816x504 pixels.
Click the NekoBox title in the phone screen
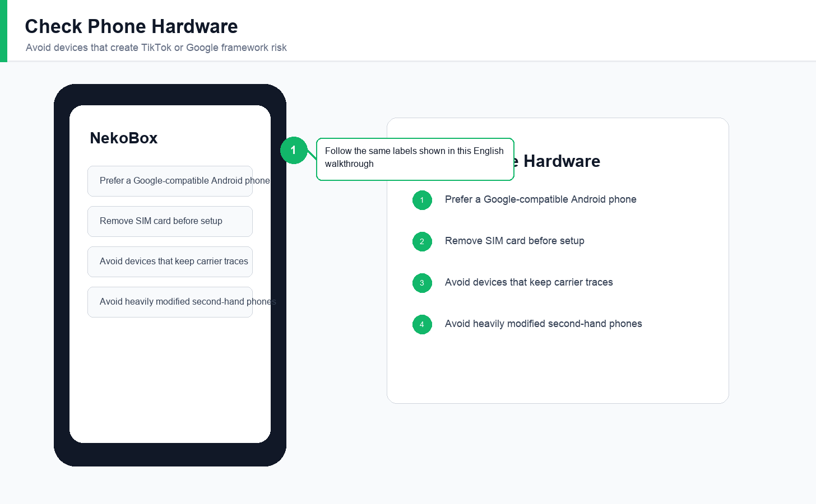coord(124,138)
